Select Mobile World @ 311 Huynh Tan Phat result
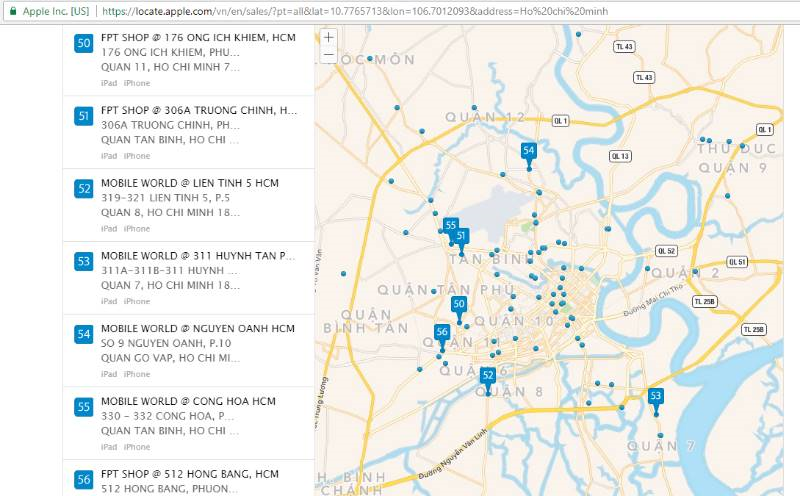 [x=198, y=256]
